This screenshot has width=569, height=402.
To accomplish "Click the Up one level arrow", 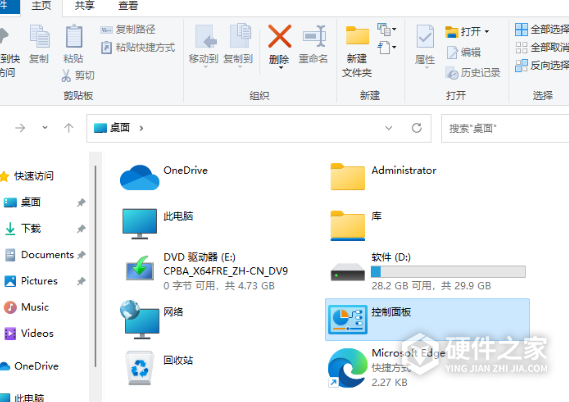I will [69, 128].
